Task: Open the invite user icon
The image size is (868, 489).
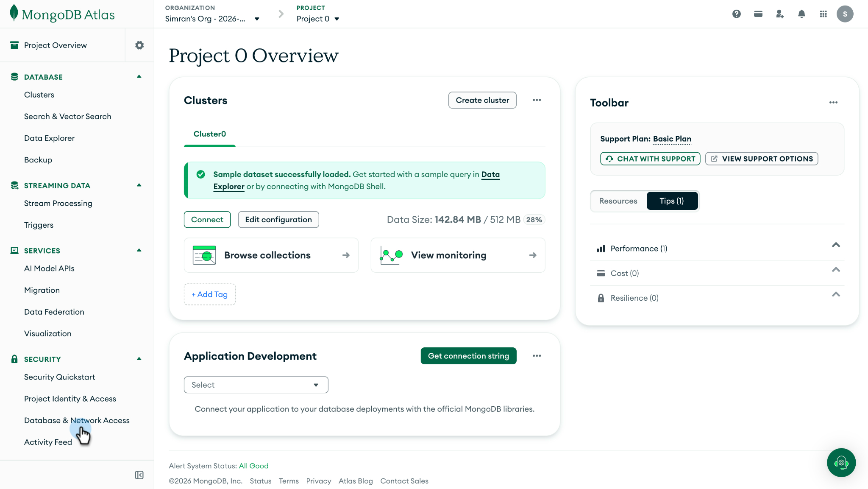Action: (780, 14)
